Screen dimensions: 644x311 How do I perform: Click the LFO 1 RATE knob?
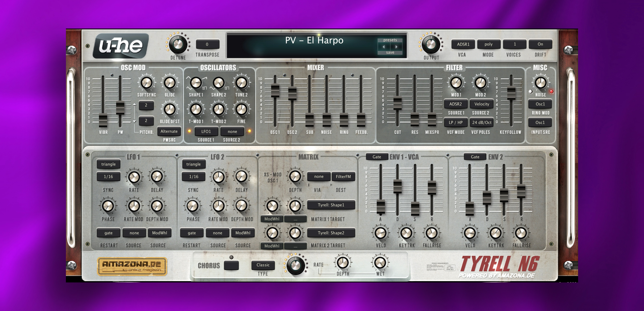(x=134, y=177)
